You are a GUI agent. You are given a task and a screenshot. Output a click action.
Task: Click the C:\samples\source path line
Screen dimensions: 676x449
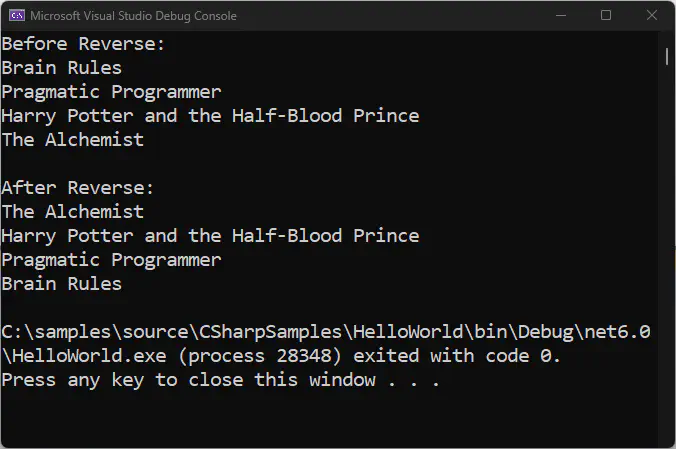pyautogui.click(x=326, y=332)
